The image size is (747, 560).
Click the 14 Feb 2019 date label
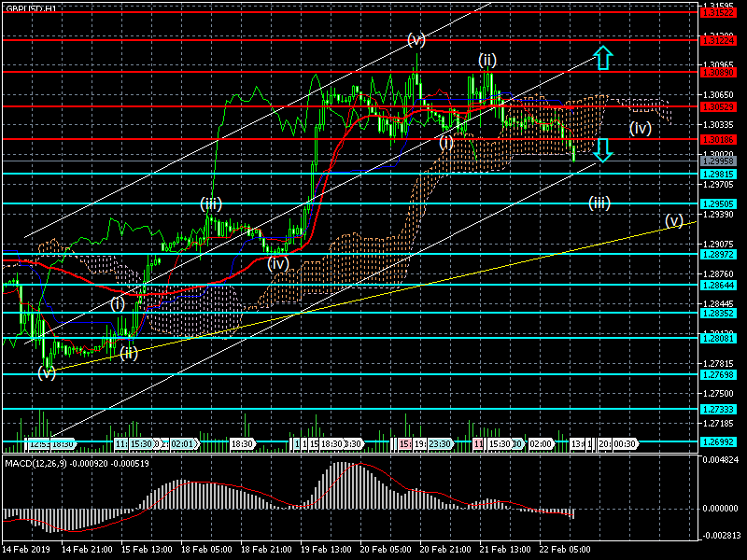(26, 549)
